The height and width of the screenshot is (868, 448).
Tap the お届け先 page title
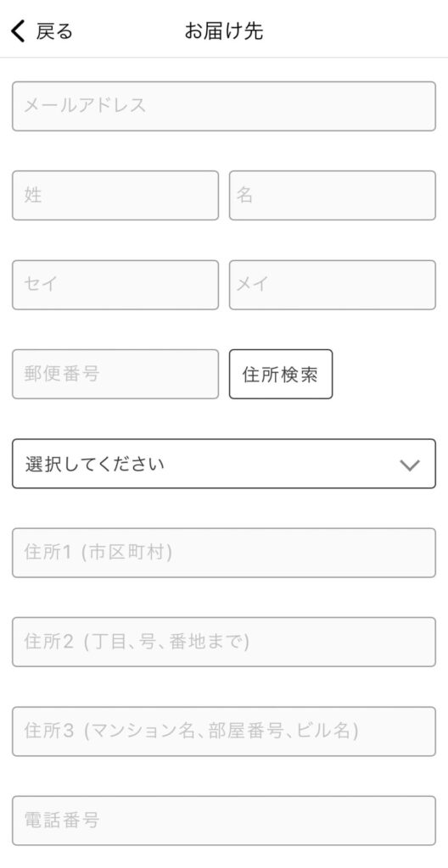point(223,31)
